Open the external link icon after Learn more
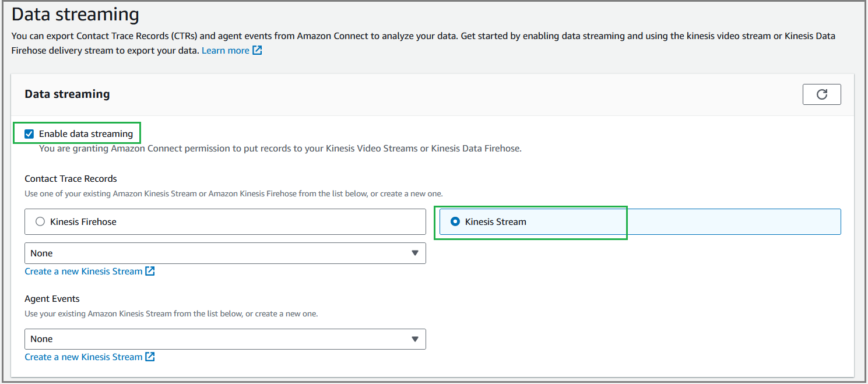The width and height of the screenshot is (868, 384). [257, 51]
